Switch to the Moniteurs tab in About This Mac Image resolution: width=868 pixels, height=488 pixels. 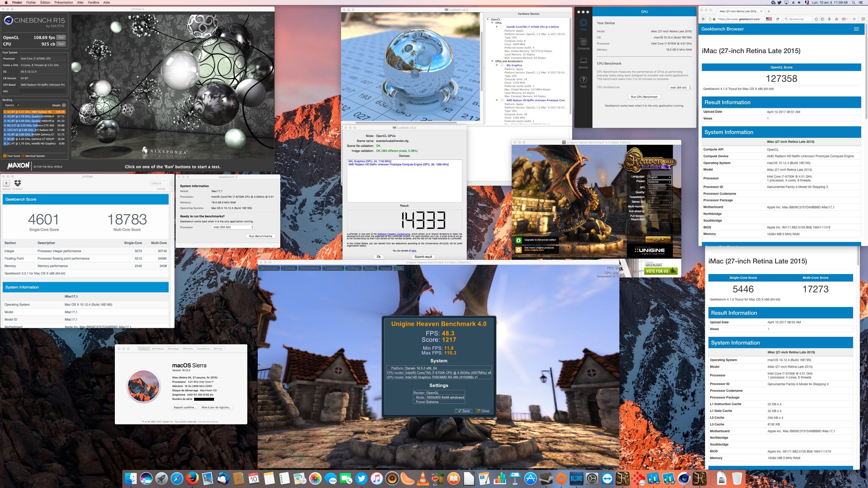click(158, 349)
